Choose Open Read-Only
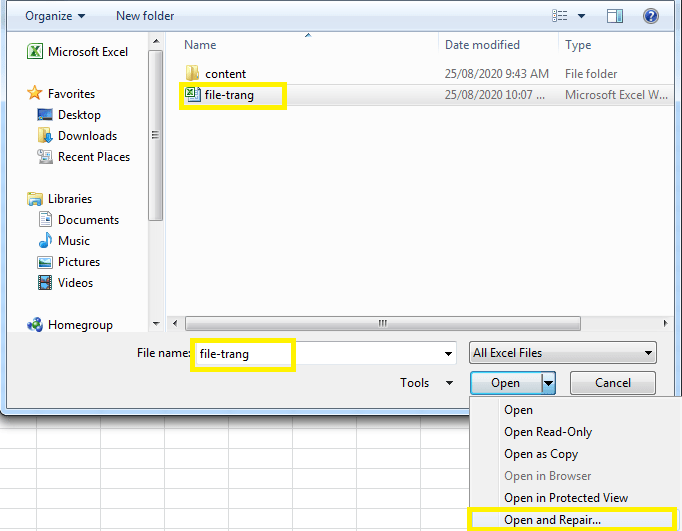This screenshot has height=531, width=682. (548, 431)
